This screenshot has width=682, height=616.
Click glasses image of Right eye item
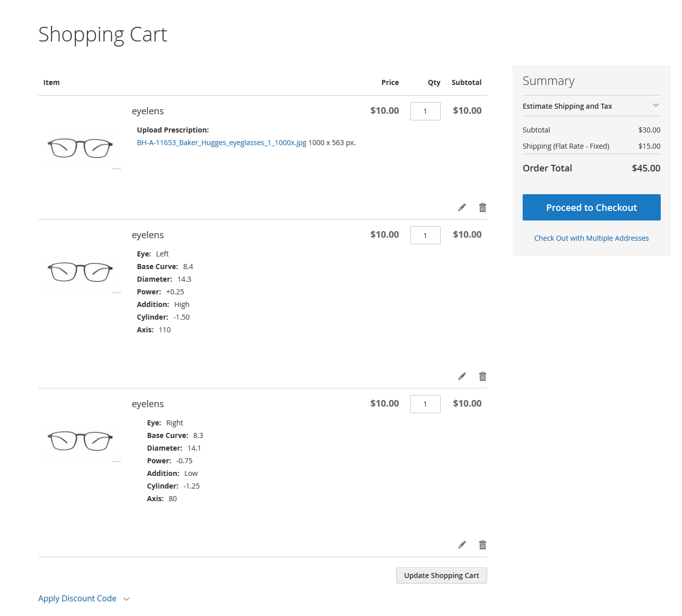pos(80,441)
